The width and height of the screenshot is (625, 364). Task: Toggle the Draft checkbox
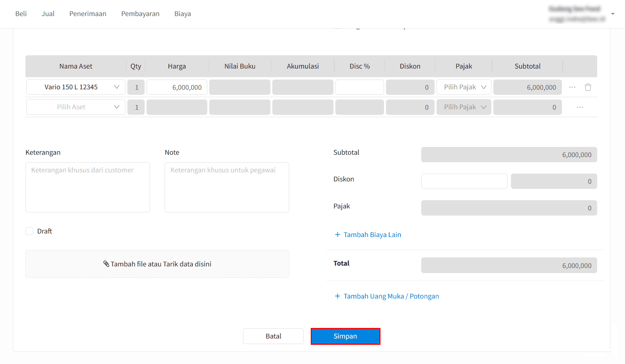tap(29, 231)
